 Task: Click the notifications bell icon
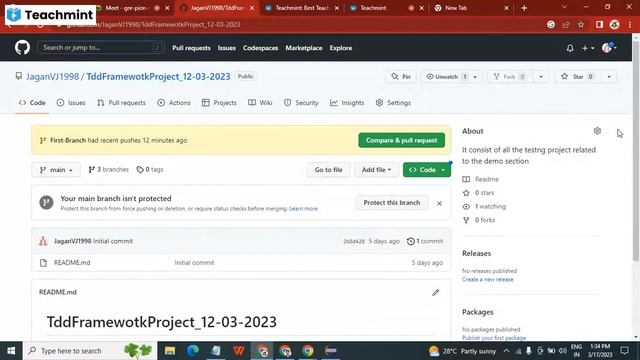click(x=570, y=48)
